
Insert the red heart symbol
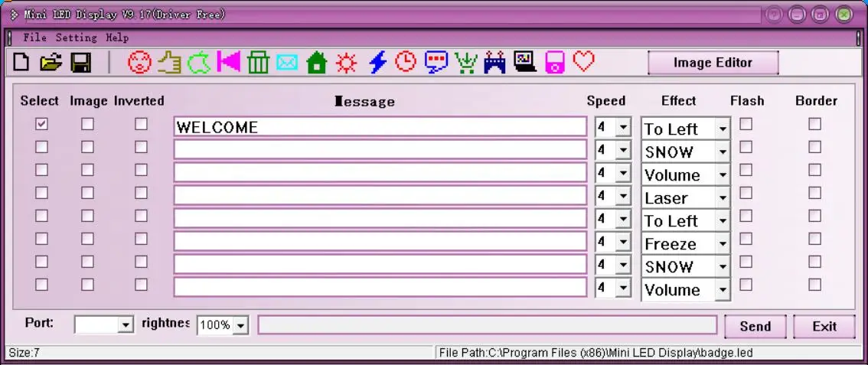(583, 61)
